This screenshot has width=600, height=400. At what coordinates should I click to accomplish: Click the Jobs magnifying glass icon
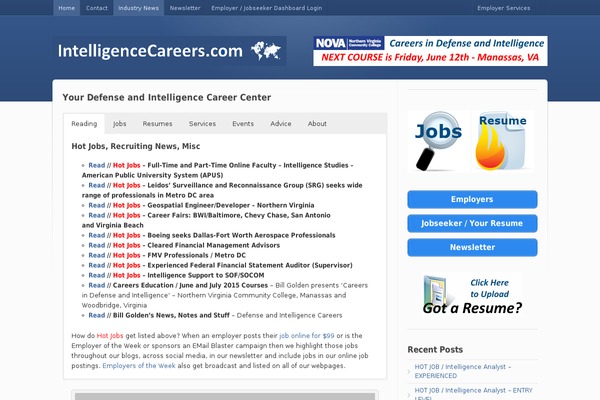pos(439,142)
